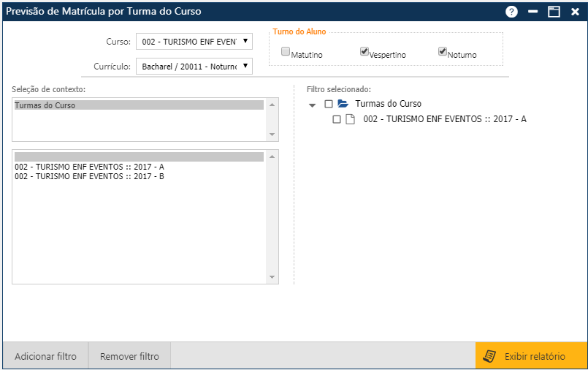Open the Currículo dropdown
This screenshot has height=370, width=588.
coord(194,67)
